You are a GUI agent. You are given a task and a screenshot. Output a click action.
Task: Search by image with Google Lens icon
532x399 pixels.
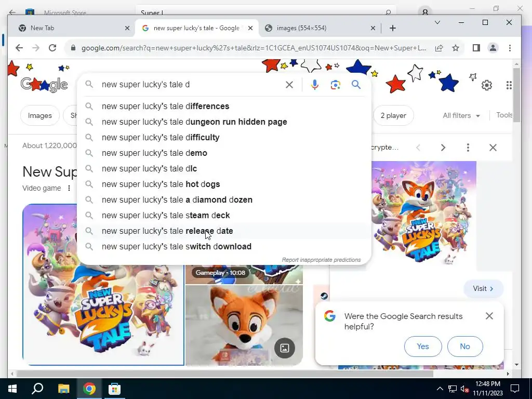(x=335, y=85)
